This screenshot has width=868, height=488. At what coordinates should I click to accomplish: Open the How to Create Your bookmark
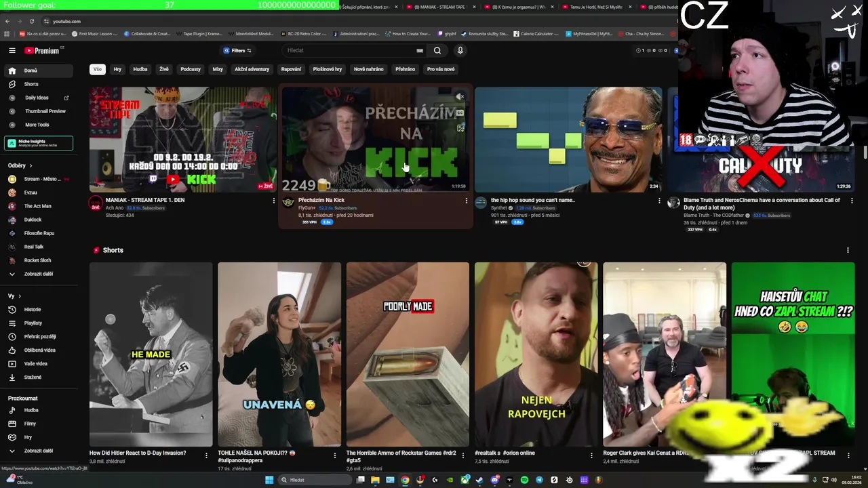(408, 33)
